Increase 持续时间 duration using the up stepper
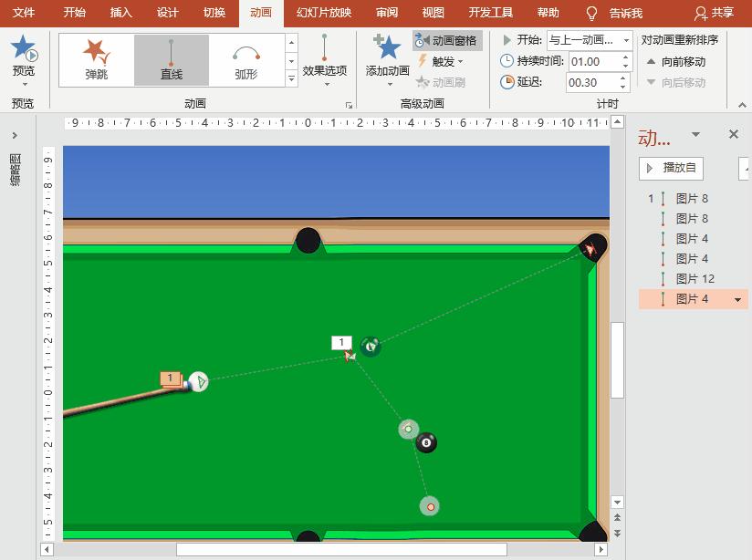Screen dimensions: 752x560 click(627, 56)
